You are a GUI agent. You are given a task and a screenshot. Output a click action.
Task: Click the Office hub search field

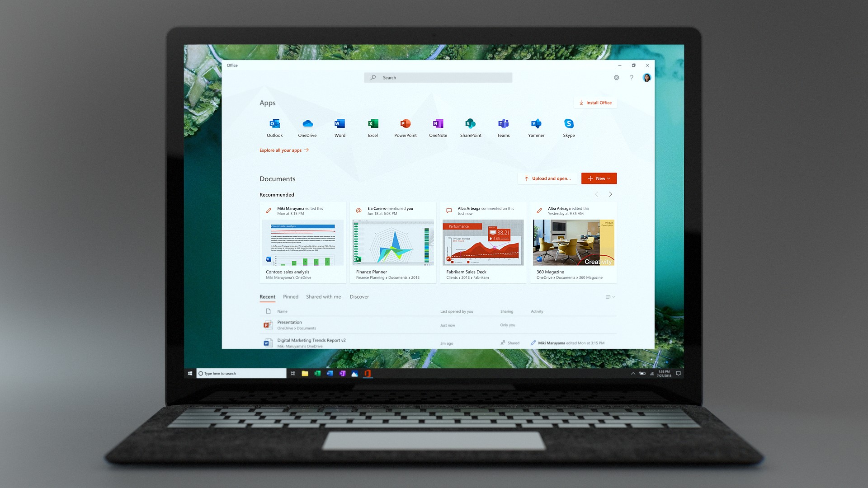(438, 77)
